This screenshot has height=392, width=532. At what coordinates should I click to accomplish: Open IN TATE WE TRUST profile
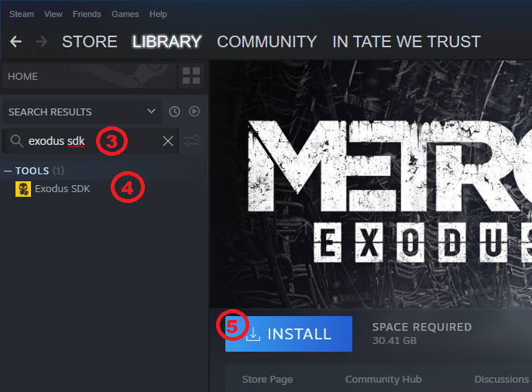pos(407,42)
